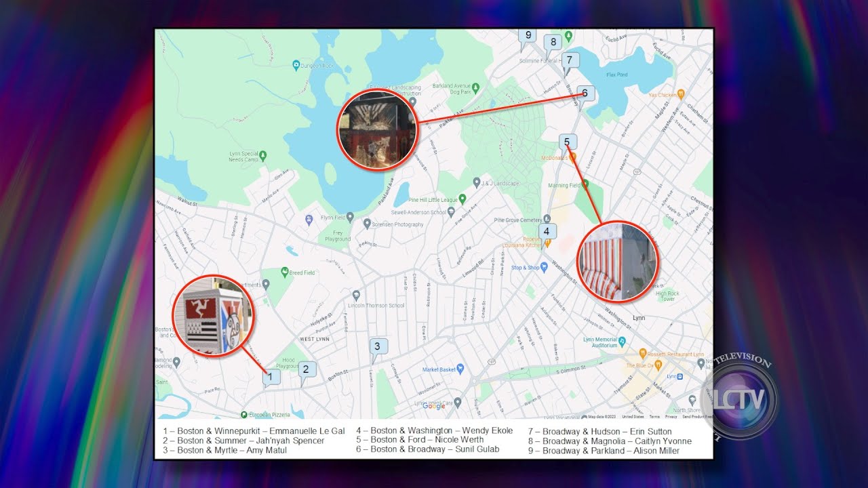Click the High Rock Tower label

(668, 296)
